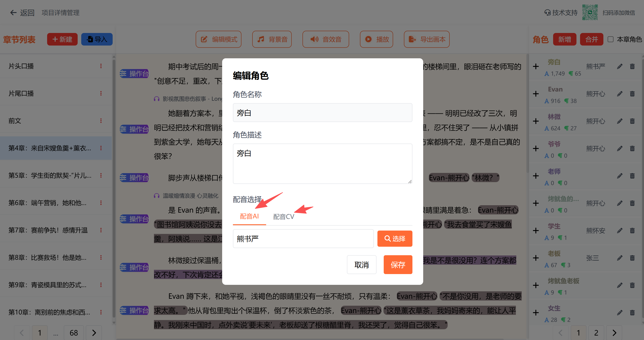Select the 配音AI tab

click(x=249, y=216)
